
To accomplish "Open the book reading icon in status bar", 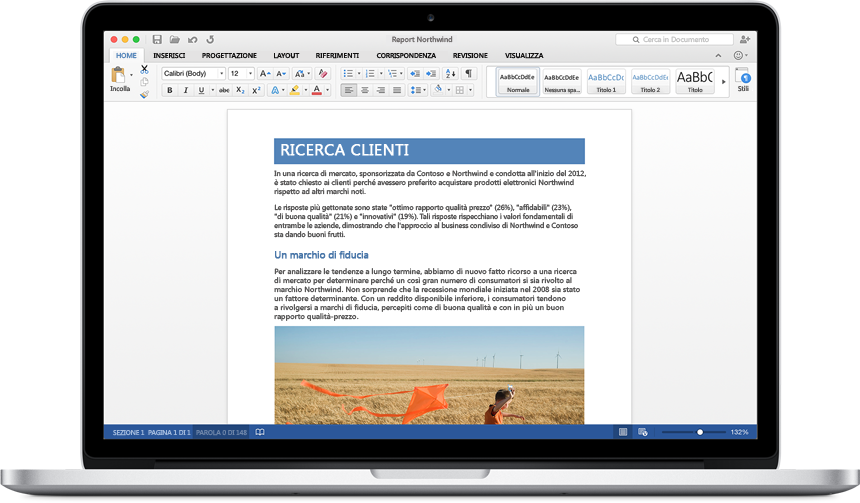I will pos(260,432).
